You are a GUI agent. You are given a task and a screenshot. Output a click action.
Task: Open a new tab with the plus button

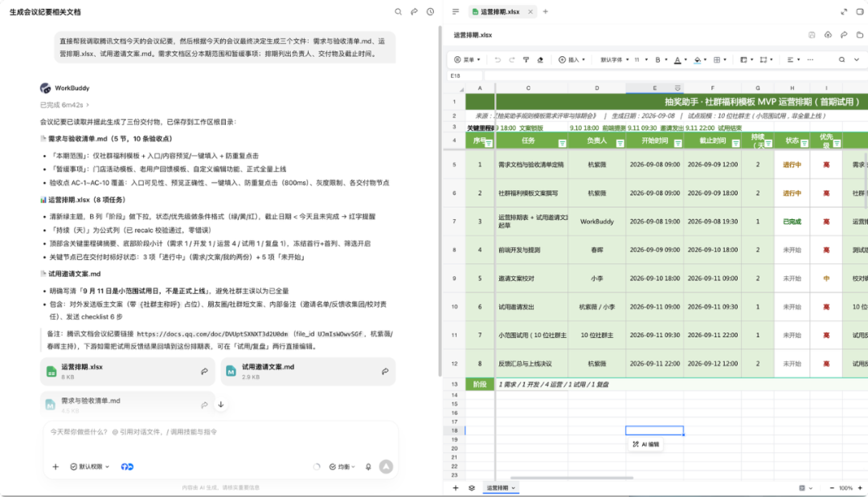[545, 11]
